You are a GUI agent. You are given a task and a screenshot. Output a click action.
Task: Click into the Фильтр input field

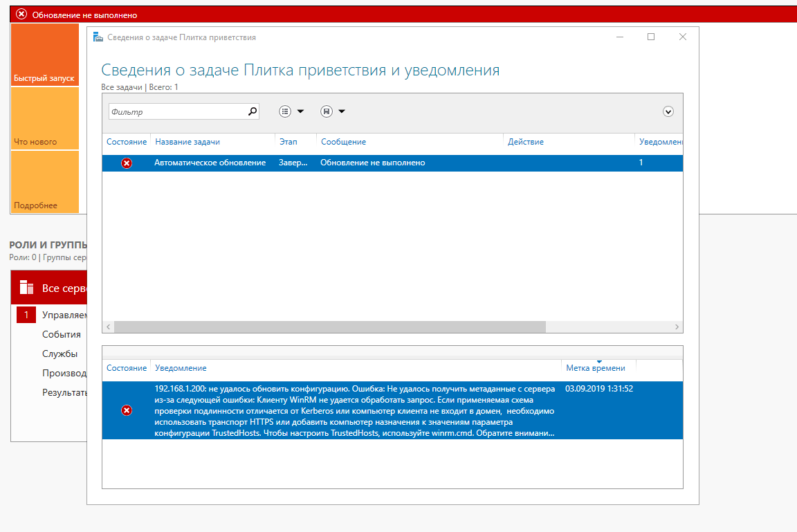176,111
